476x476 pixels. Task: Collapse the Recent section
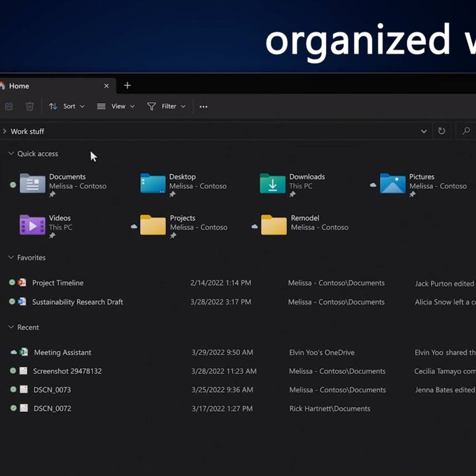[x=11, y=327]
